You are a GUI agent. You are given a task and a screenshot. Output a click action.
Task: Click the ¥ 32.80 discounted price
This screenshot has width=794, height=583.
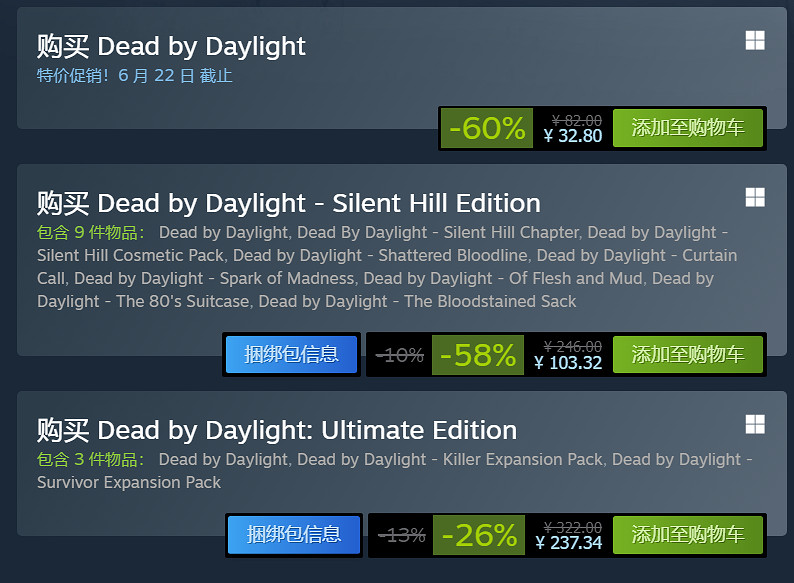572,135
